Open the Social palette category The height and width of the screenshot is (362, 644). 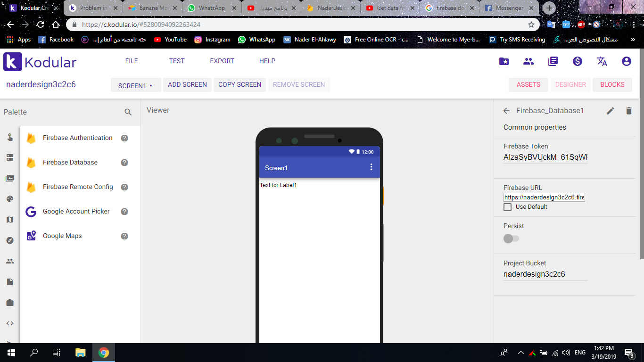[x=10, y=261]
